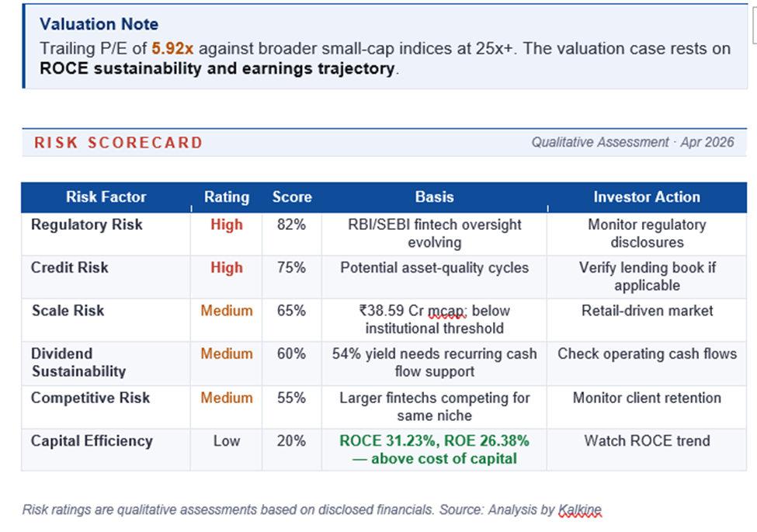Select the RISK SCORECARD section title
Viewport: 757px width, 532px height.
118,143
